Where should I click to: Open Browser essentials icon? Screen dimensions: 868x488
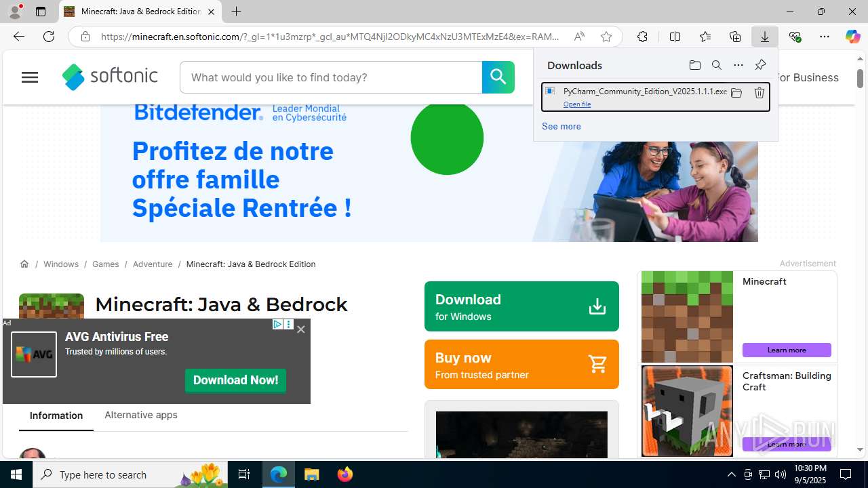[795, 37]
